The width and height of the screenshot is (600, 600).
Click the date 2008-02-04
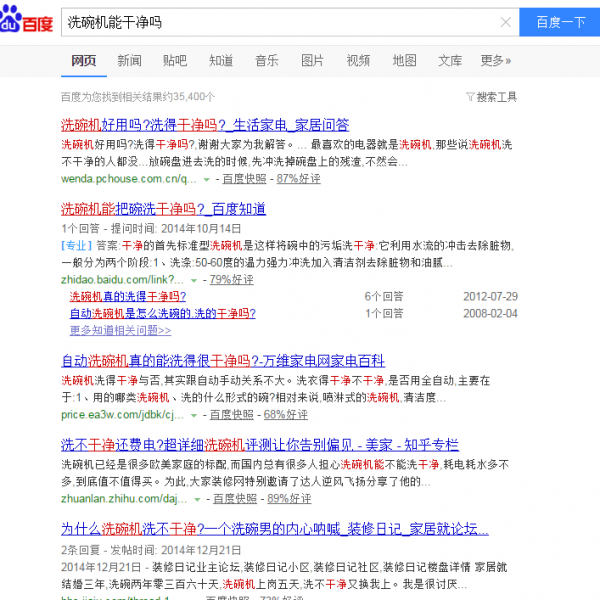pyautogui.click(x=490, y=314)
